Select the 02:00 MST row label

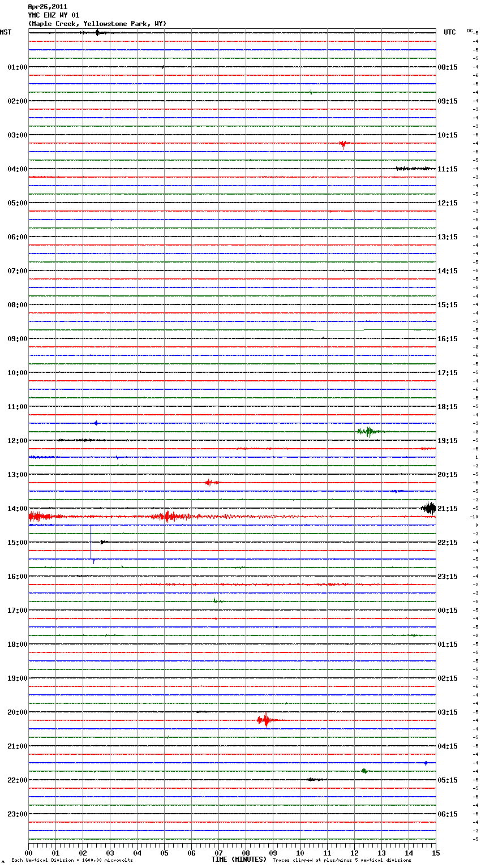(18, 101)
